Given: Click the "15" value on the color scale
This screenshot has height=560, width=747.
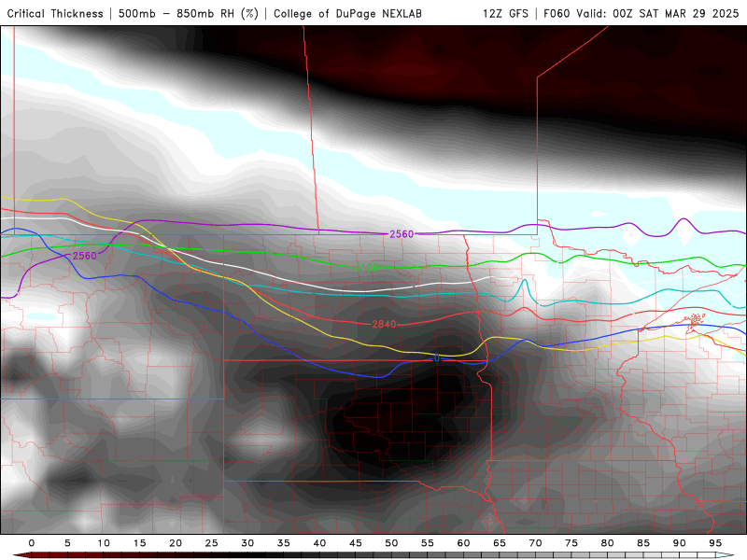Looking at the screenshot, I should click(x=139, y=543).
